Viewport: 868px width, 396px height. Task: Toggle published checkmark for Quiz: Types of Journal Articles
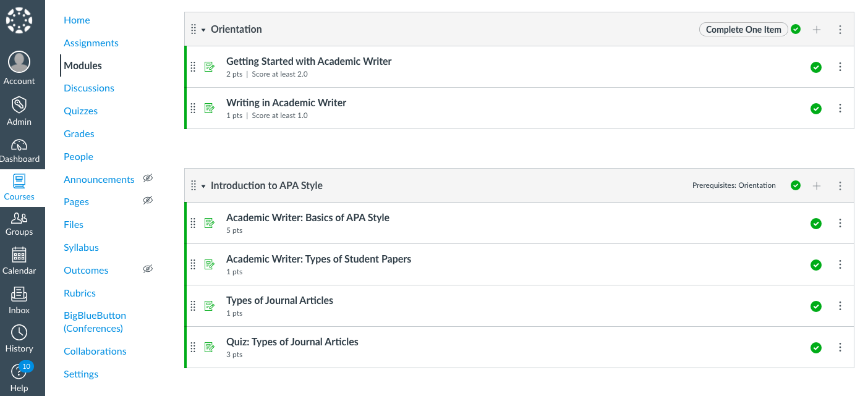pyautogui.click(x=816, y=348)
